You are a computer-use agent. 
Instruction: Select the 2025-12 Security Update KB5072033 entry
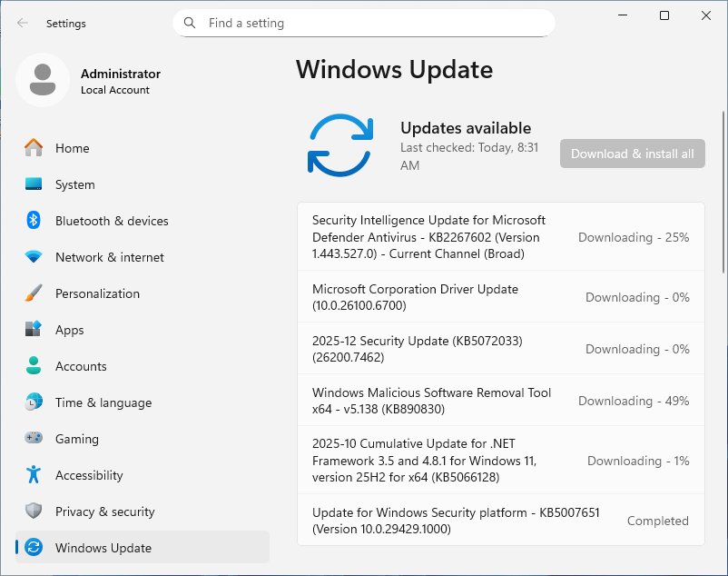[501, 348]
